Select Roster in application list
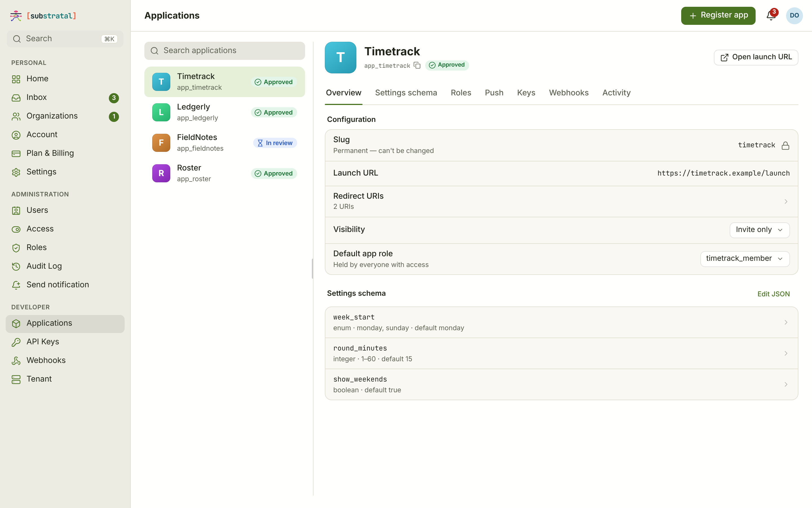The image size is (812, 508). tap(224, 173)
